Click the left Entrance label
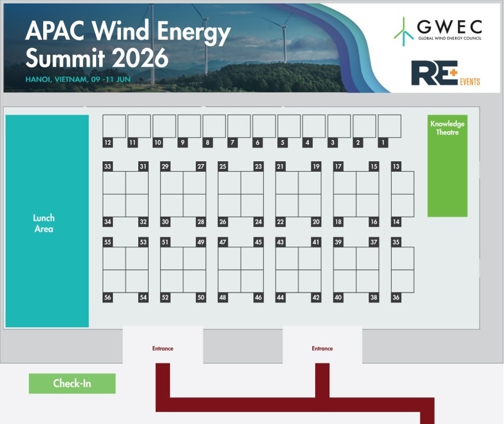This screenshot has height=424, width=504. [x=162, y=348]
